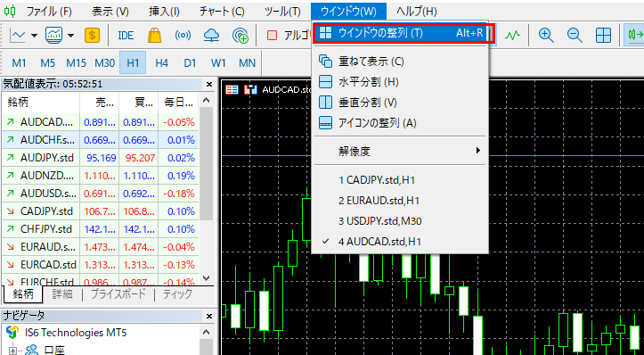The image size is (644, 355).
Task: Select the AUDCHF symbol row
Action: coord(101,140)
